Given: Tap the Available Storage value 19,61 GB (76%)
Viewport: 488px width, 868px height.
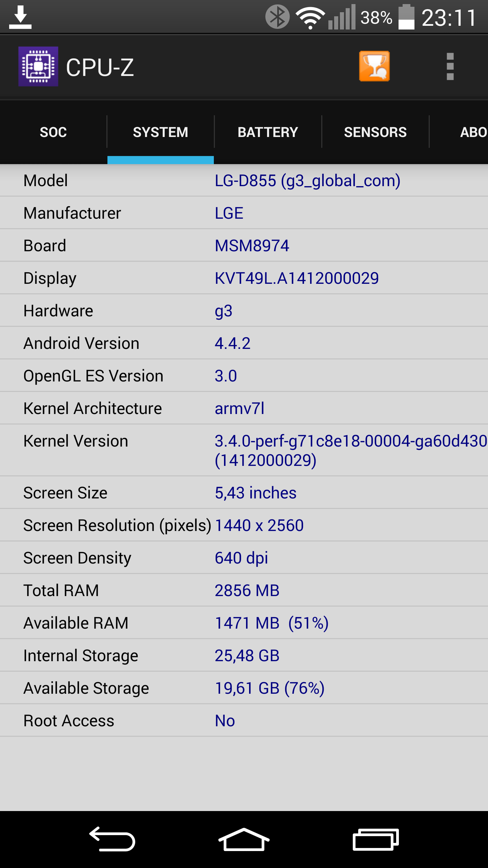Looking at the screenshot, I should pos(270,688).
